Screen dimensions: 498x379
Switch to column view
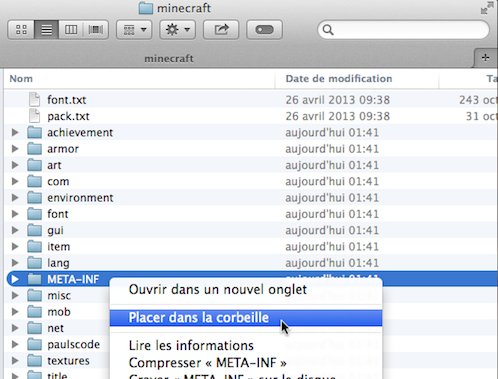(71, 30)
